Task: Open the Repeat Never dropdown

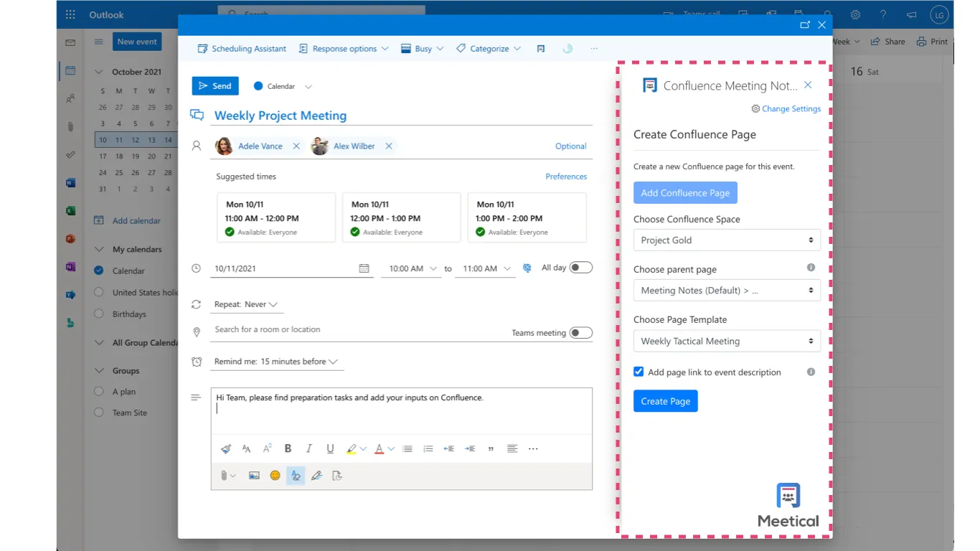Action: 248,303
